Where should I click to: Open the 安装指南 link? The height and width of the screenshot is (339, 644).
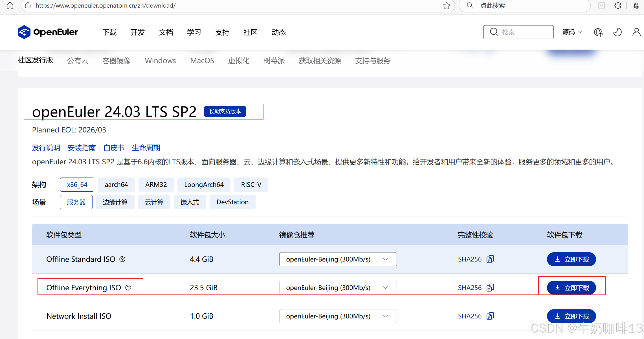click(x=82, y=148)
